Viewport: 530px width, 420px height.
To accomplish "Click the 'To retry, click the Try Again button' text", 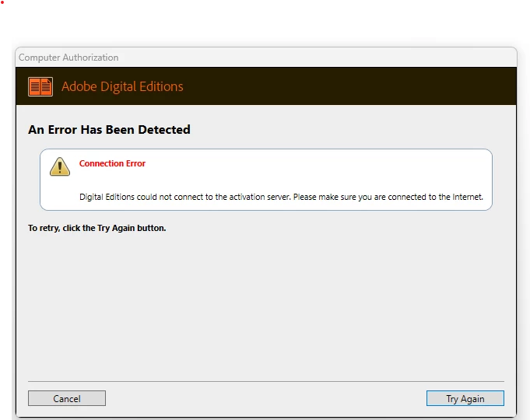I will (x=97, y=228).
